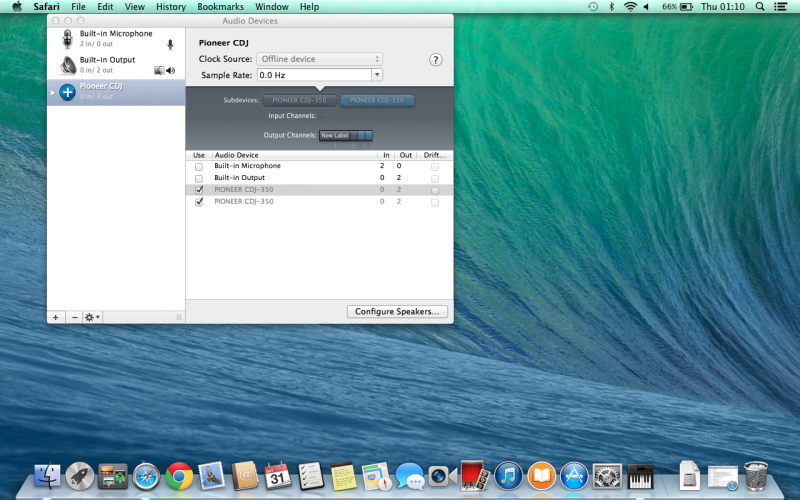Add a new audio device with plus button

[56, 317]
